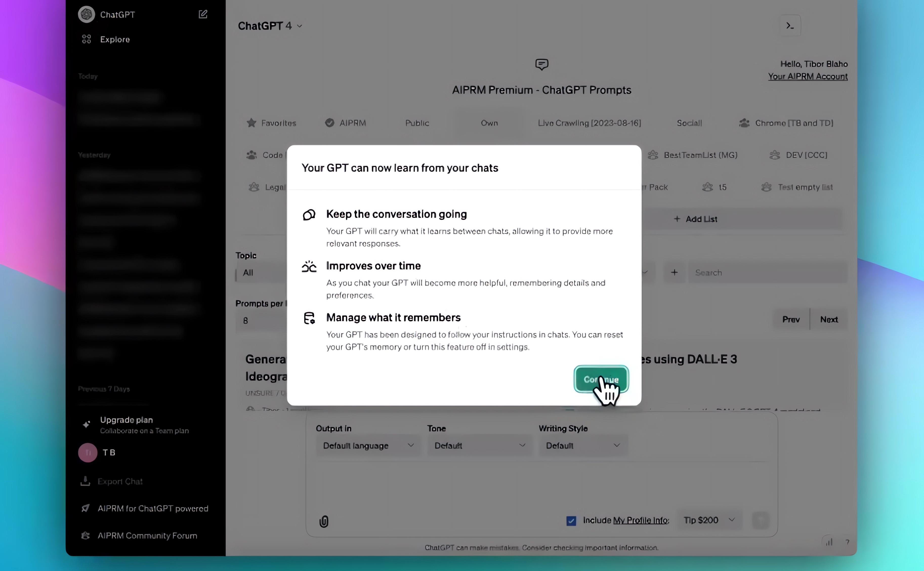Click the paperclip attach file icon
The height and width of the screenshot is (571, 924).
324,521
